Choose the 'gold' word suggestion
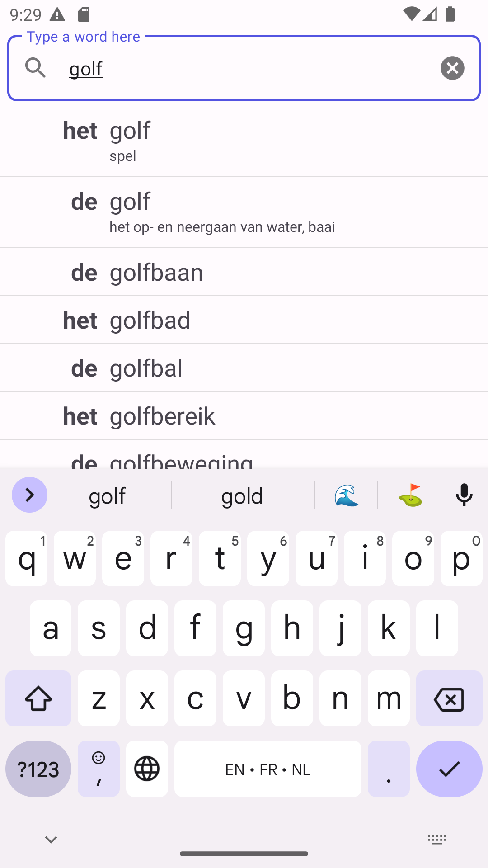The image size is (488, 868). tap(242, 496)
